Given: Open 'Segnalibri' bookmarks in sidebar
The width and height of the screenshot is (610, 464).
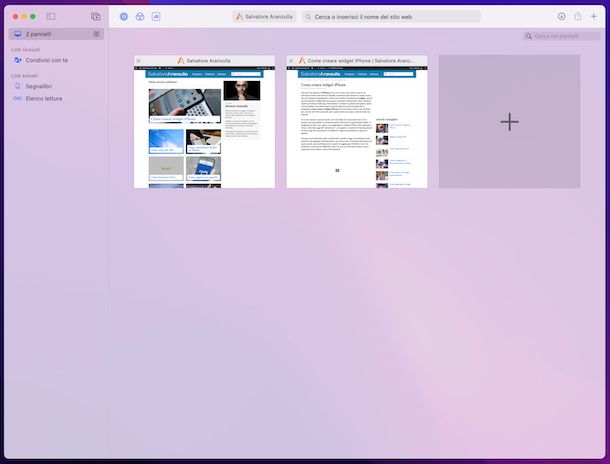Looking at the screenshot, I should tap(39, 86).
